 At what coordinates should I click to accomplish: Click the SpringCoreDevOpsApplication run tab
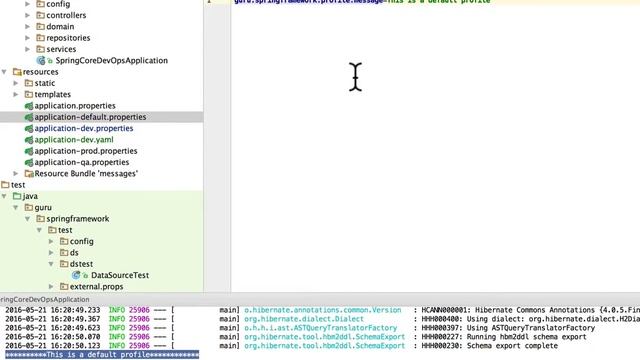(x=44, y=299)
